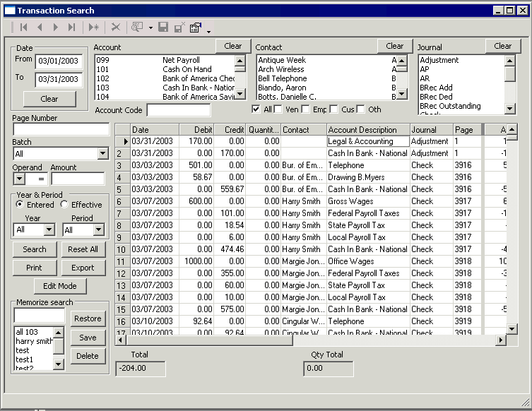The width and height of the screenshot is (532, 411).
Task: Open the Period dropdown
Action: pos(98,230)
